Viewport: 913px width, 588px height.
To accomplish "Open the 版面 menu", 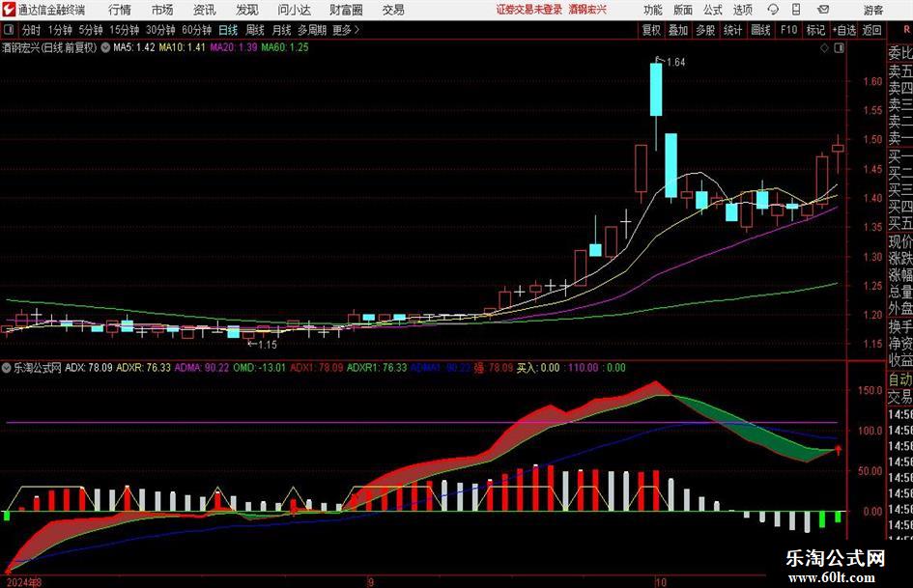I will tap(682, 10).
